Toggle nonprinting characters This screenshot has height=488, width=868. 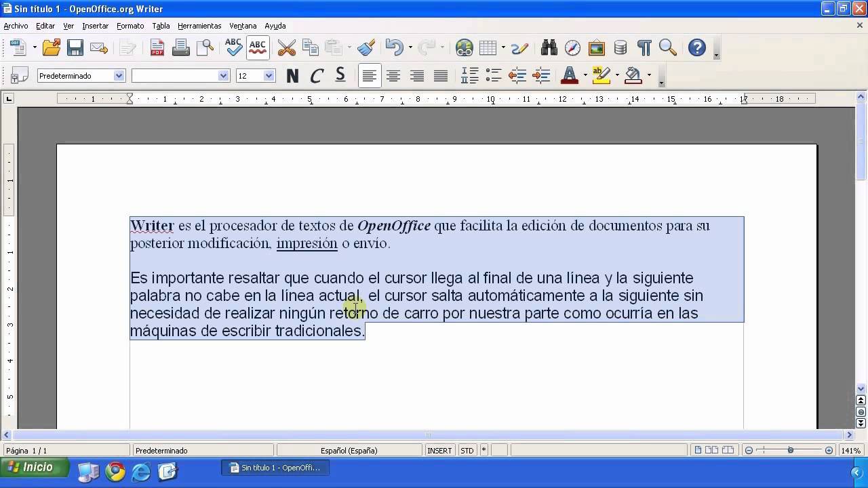[x=644, y=48]
